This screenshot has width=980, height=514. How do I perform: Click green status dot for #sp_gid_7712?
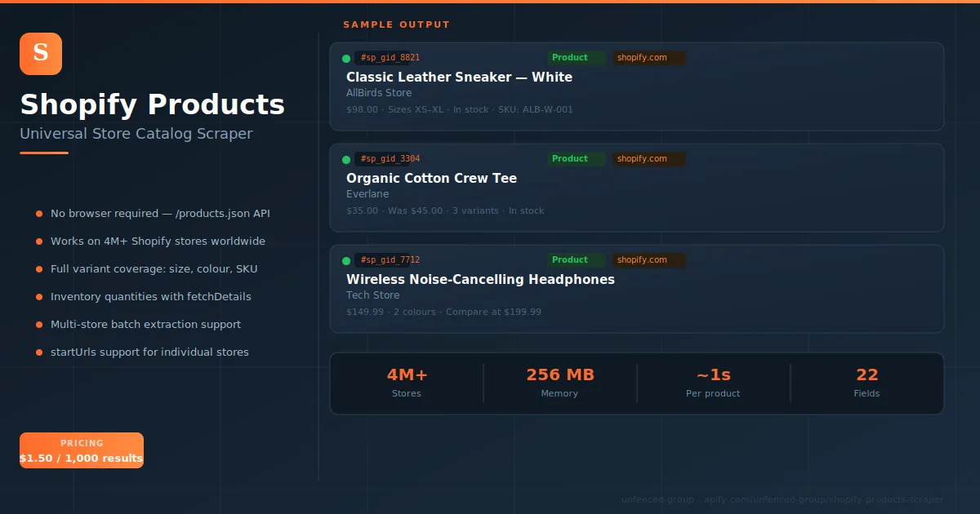click(346, 260)
